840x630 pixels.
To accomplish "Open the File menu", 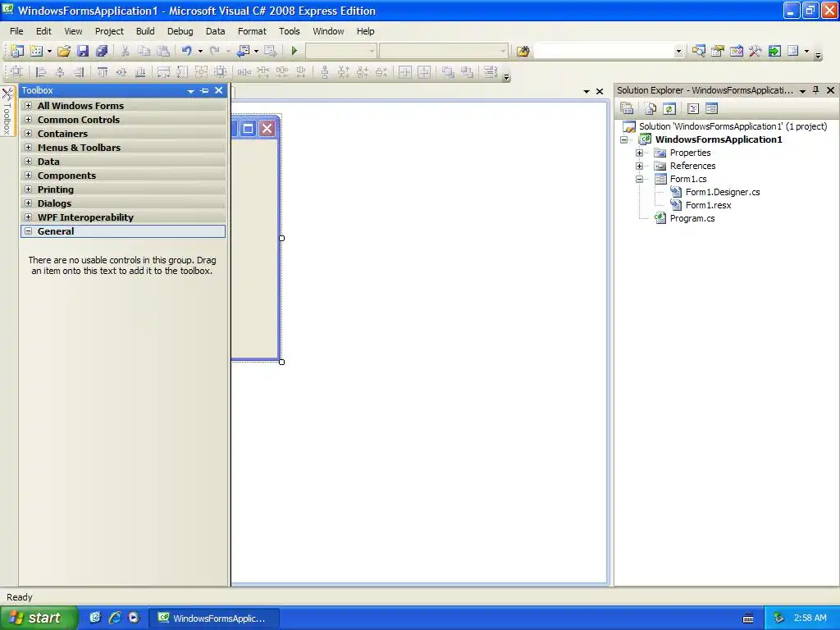I will [x=16, y=31].
